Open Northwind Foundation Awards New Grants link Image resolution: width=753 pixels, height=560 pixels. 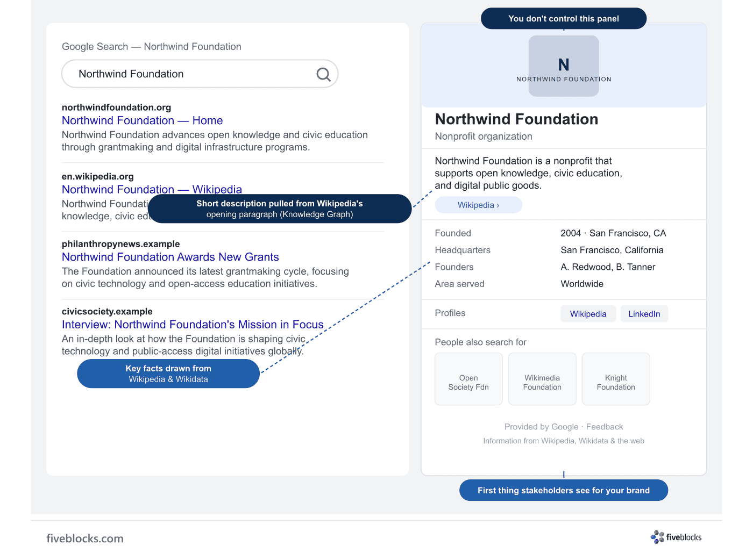click(170, 257)
